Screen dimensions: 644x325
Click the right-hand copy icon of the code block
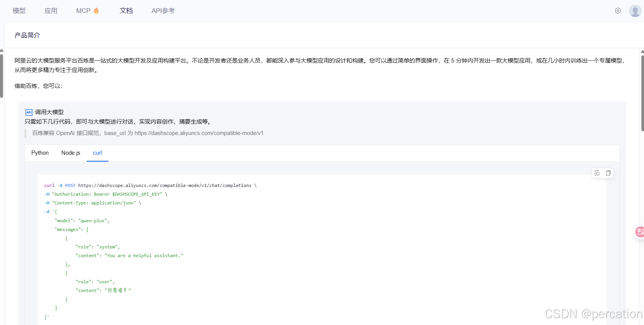pyautogui.click(x=608, y=173)
